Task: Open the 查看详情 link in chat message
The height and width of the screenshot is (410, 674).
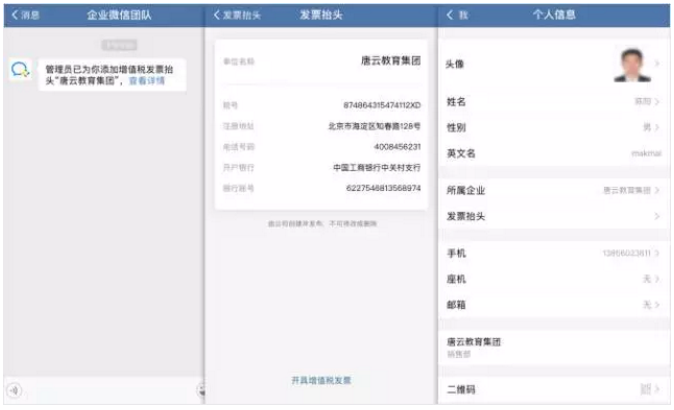Action: point(147,81)
